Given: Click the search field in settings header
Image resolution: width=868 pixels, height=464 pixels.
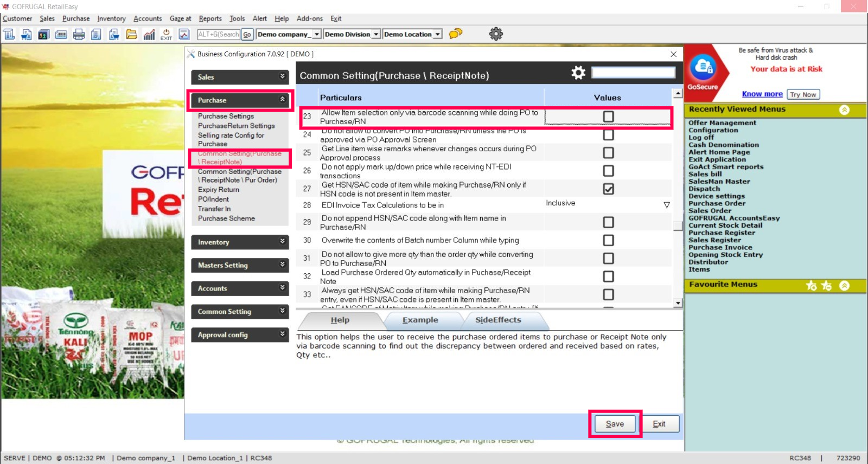Looking at the screenshot, I should [633, 73].
